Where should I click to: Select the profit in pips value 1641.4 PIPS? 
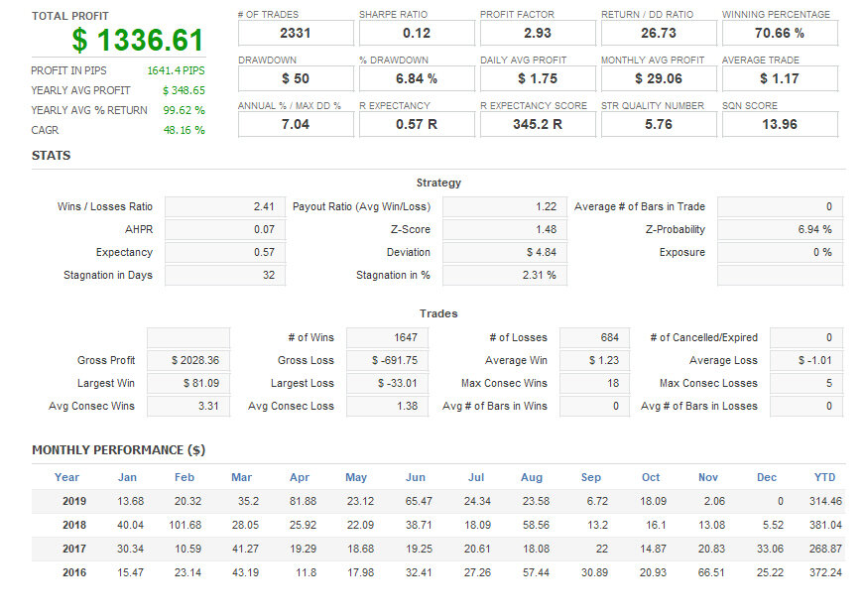coord(176,70)
